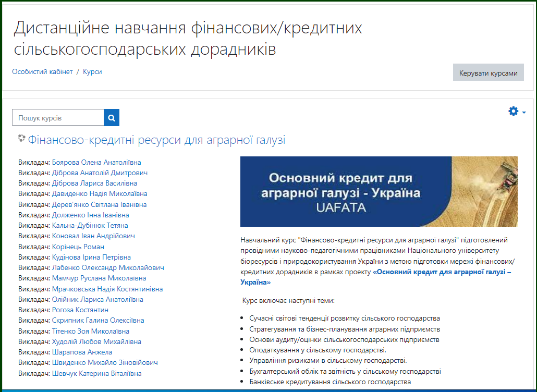Click the search magnifier button
The height and width of the screenshot is (392, 537).
pos(112,118)
